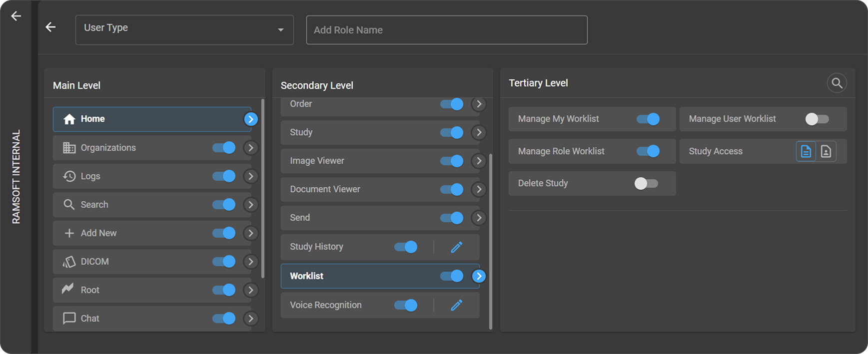The width and height of the screenshot is (868, 354).
Task: Select the Worklist row in Secondary Level
Action: click(x=380, y=276)
